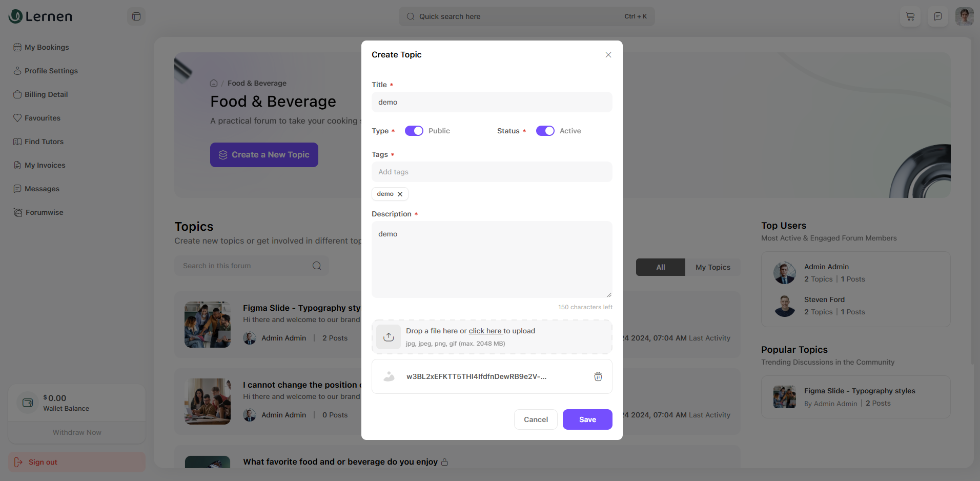The width and height of the screenshot is (980, 481).
Task: Click the search icon in the forum search bar
Action: coord(317,266)
